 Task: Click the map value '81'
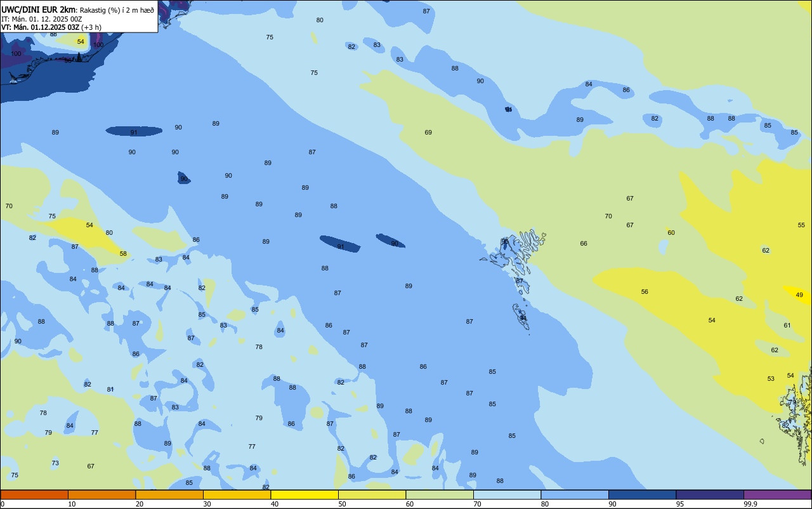[110, 390]
